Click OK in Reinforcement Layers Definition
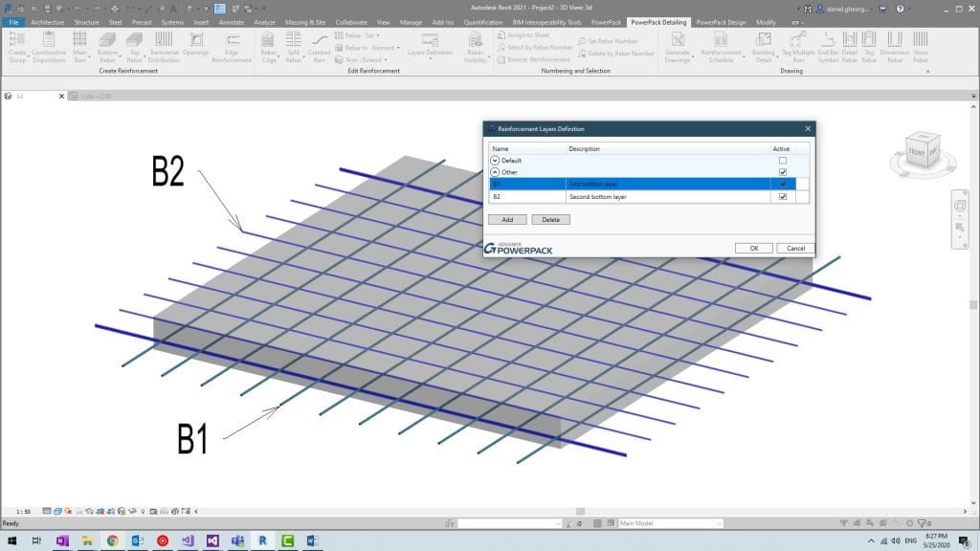Image resolution: width=980 pixels, height=551 pixels. [x=754, y=248]
